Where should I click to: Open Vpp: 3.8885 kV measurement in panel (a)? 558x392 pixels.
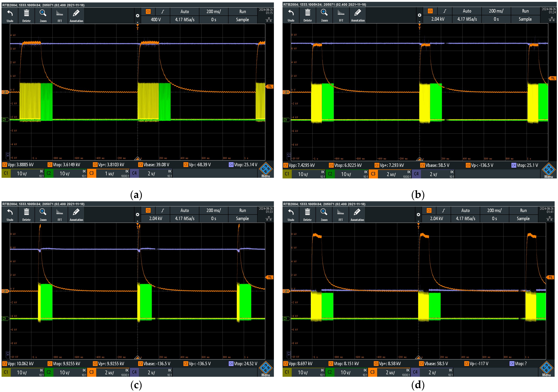pos(21,165)
